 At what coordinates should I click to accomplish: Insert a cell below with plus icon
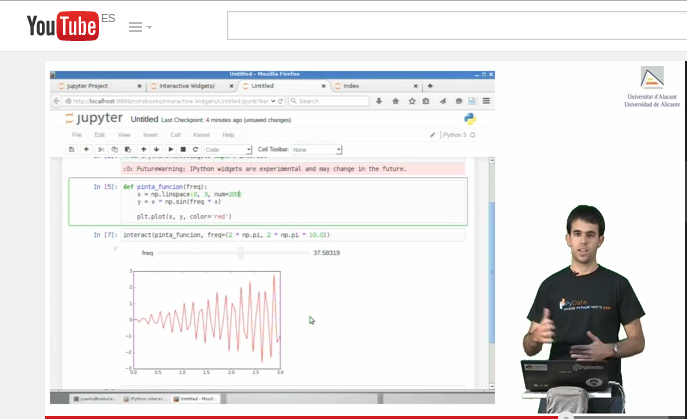86,149
